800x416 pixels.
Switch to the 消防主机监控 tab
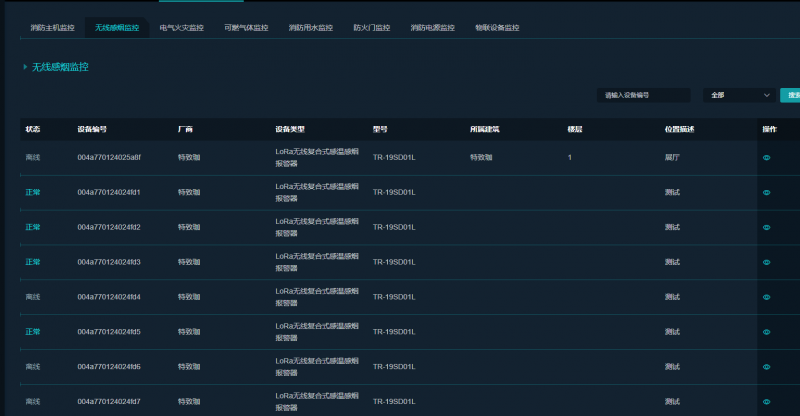pos(52,28)
